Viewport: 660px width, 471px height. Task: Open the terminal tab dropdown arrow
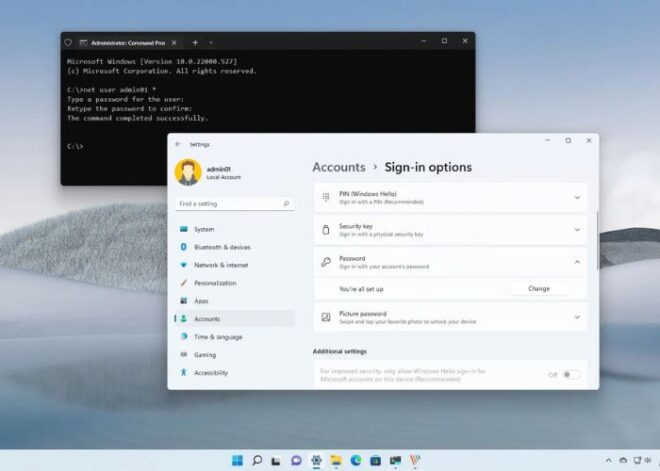pos(211,43)
